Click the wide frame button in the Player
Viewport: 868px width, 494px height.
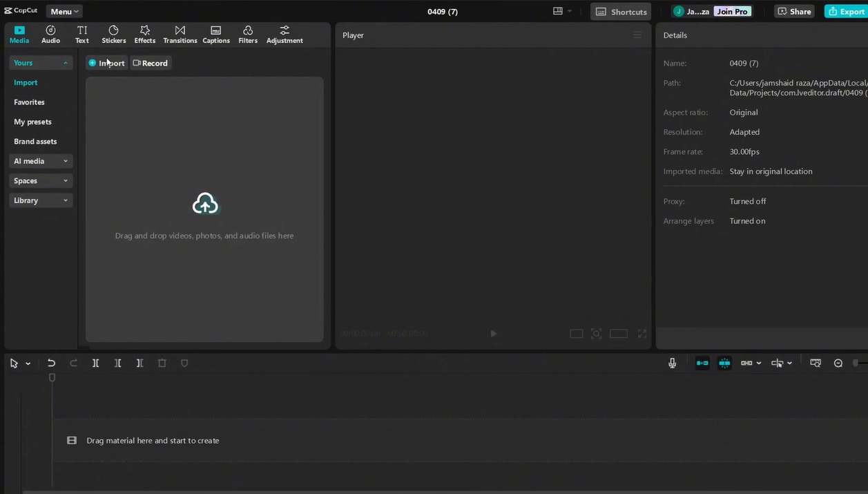click(x=619, y=334)
